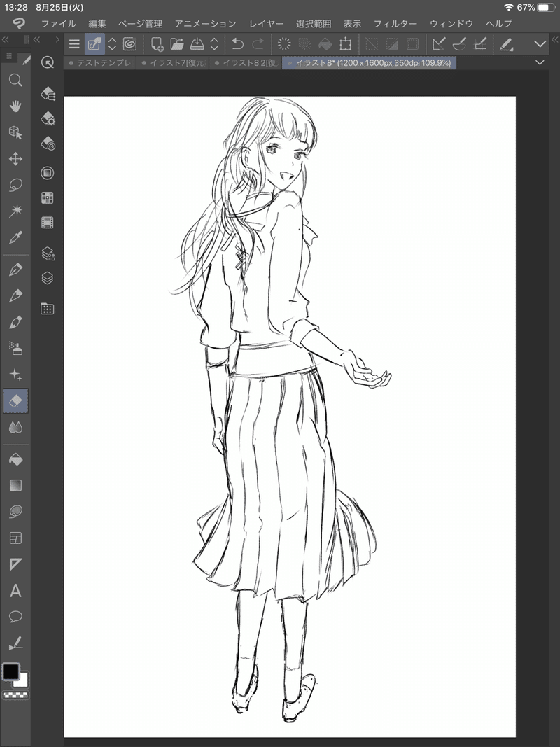The height and width of the screenshot is (747, 560).
Task: Open the toolbar overflow chevron on the right
Action: pos(539,43)
